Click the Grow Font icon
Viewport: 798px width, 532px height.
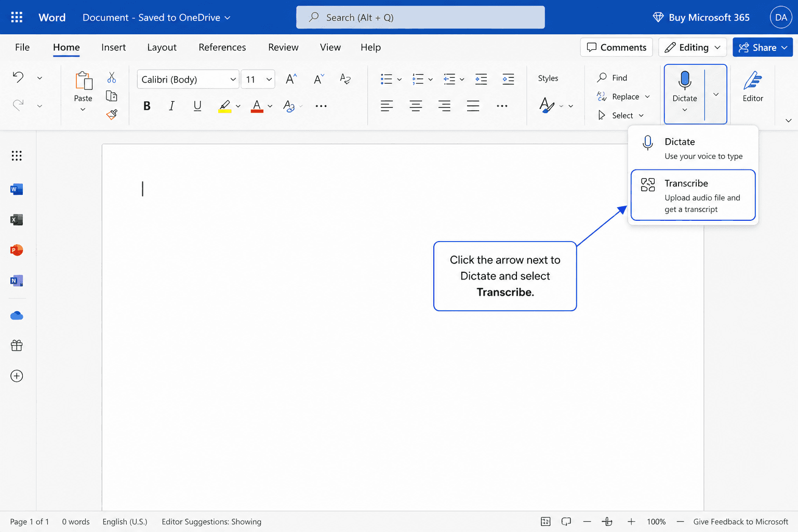coord(291,79)
